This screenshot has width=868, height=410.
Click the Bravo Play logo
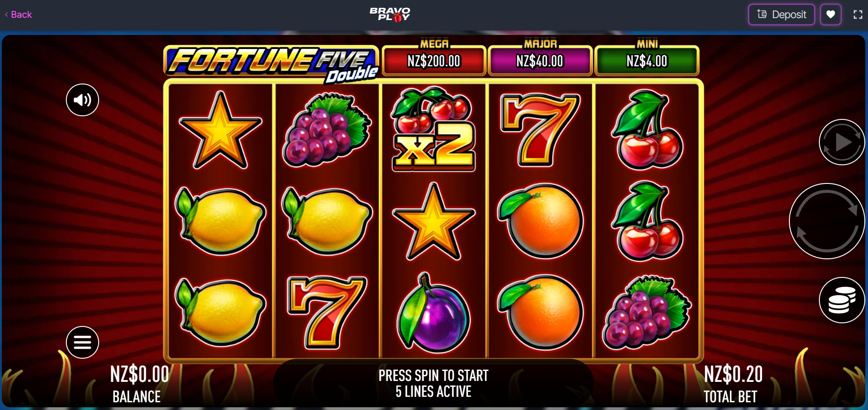[x=390, y=14]
